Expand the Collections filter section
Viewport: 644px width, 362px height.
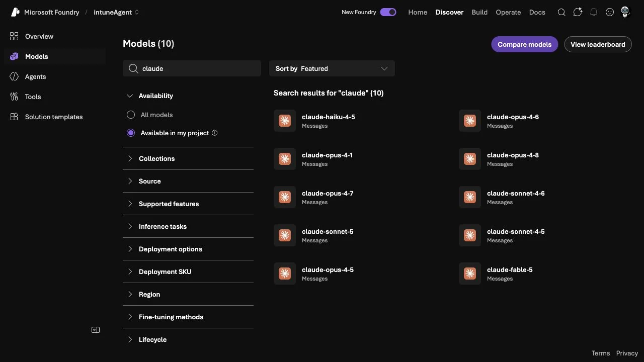pyautogui.click(x=188, y=158)
